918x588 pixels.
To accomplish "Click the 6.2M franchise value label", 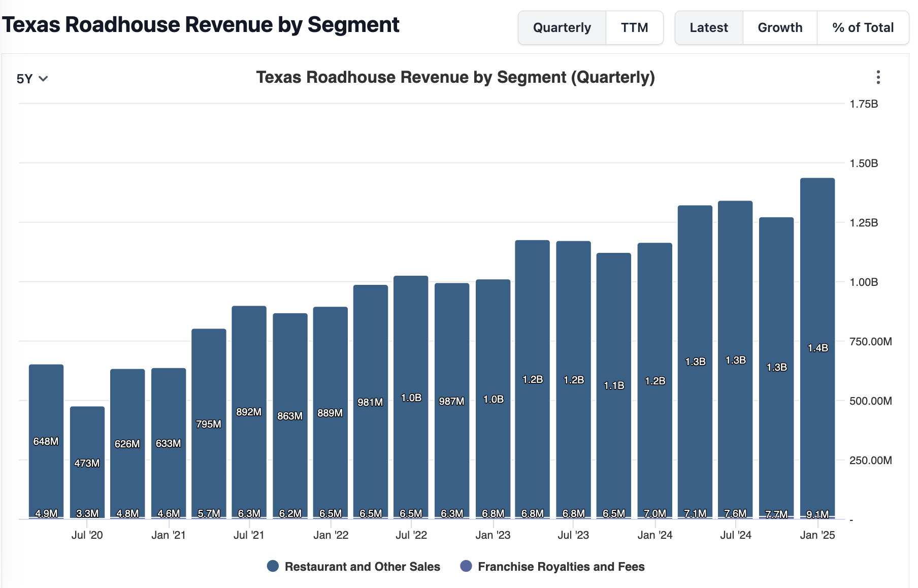I will pos(290,513).
